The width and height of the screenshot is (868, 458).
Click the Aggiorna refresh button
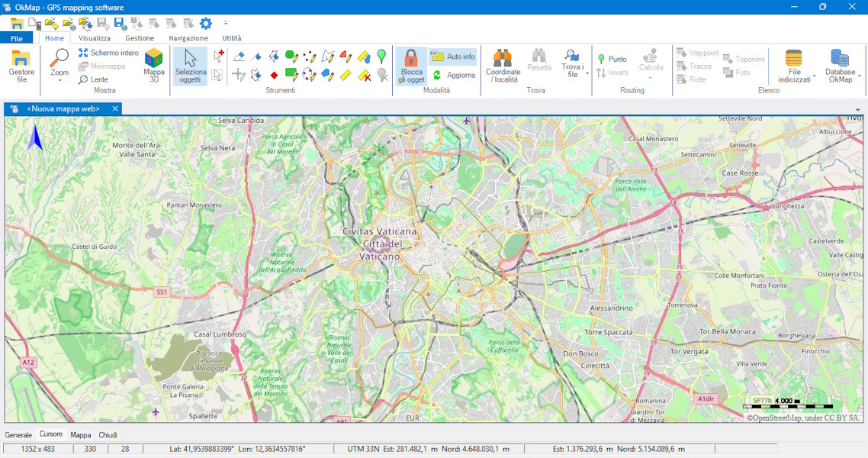click(453, 75)
